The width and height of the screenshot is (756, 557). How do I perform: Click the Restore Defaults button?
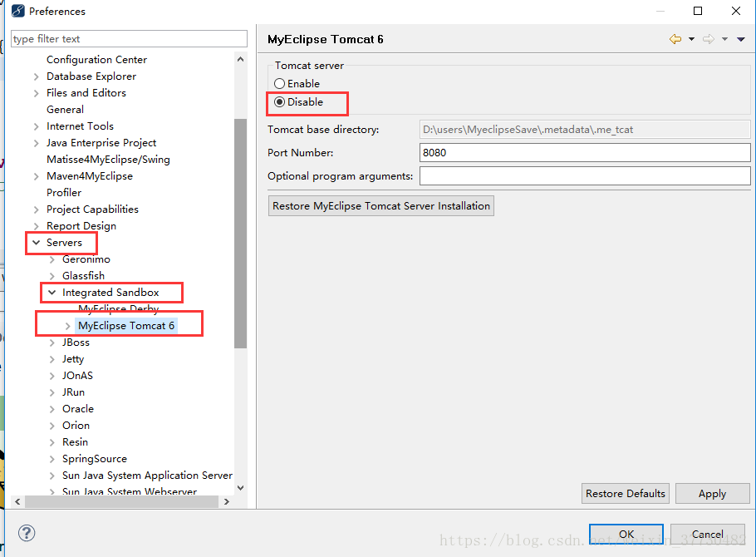click(x=626, y=493)
